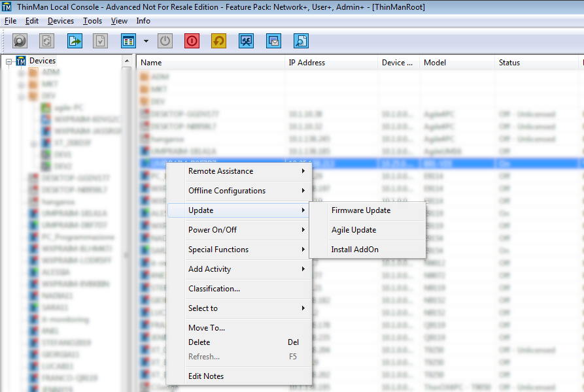Screen dimensions: 584x392
Task: Click the red power off toolbar icon
Action: (191, 41)
